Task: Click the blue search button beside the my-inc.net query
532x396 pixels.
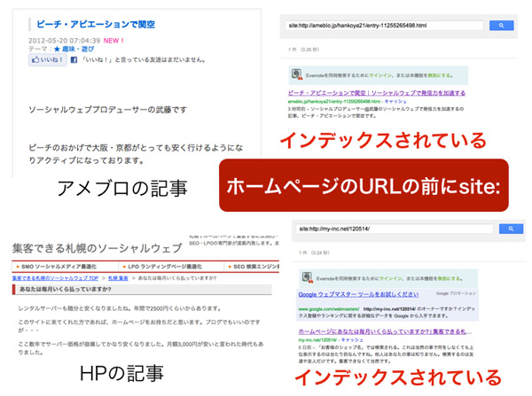Action: (511, 229)
